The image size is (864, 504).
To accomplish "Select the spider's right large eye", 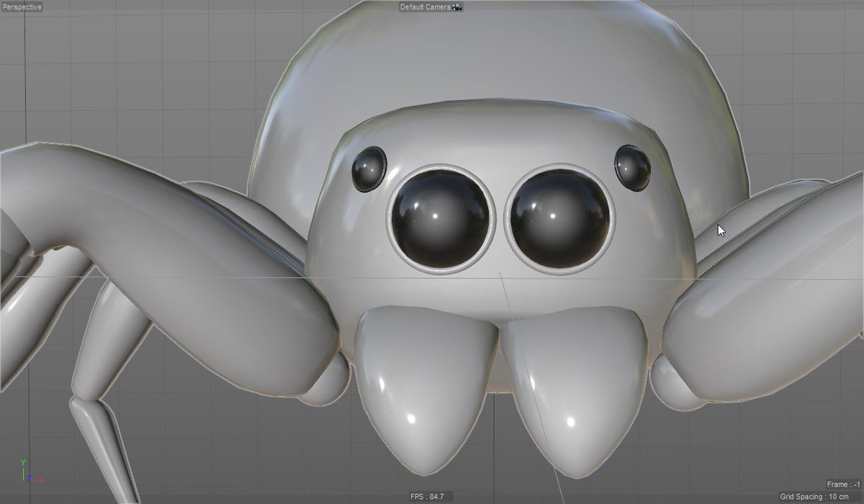I will click(560, 218).
